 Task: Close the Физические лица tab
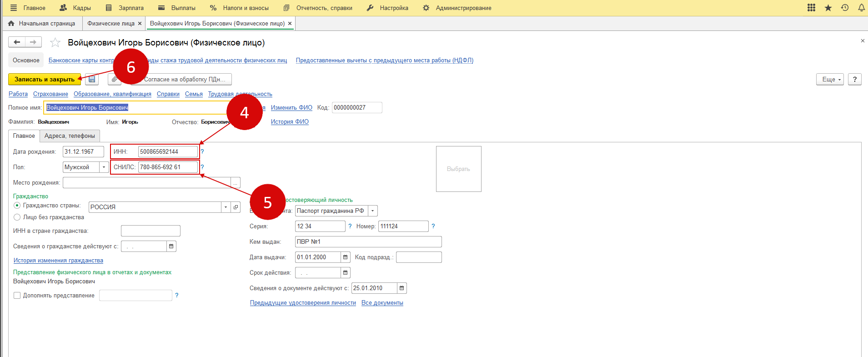click(140, 23)
